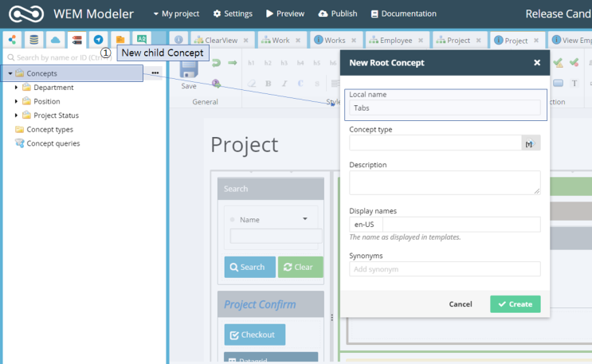
Task: Expand the Department node
Action: [16, 88]
